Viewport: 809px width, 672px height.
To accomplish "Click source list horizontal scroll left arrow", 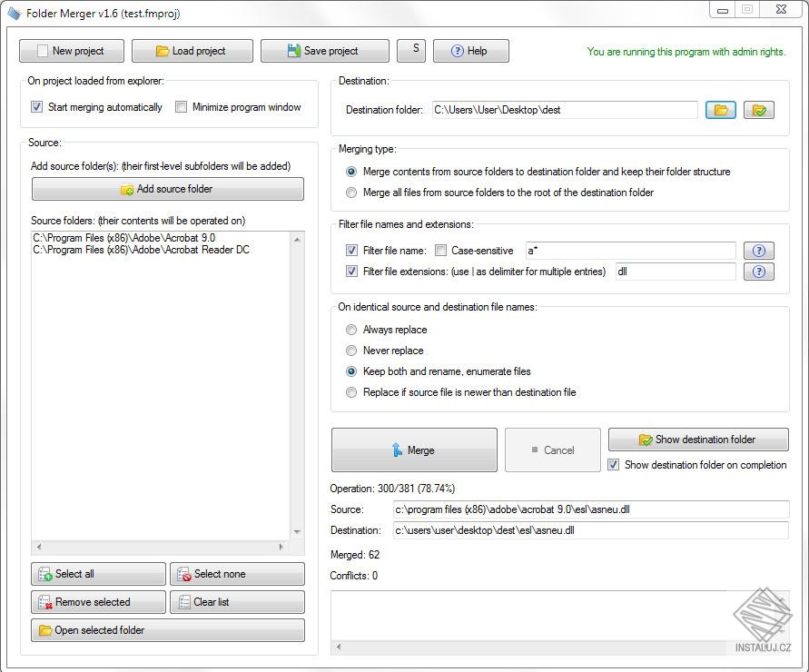I will click(x=39, y=547).
